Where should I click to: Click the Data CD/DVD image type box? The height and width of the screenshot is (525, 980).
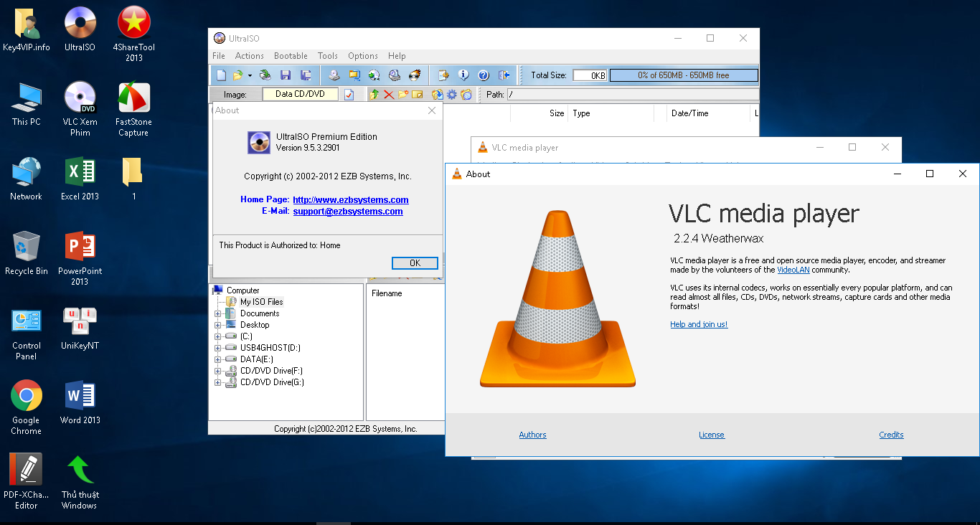pos(300,94)
